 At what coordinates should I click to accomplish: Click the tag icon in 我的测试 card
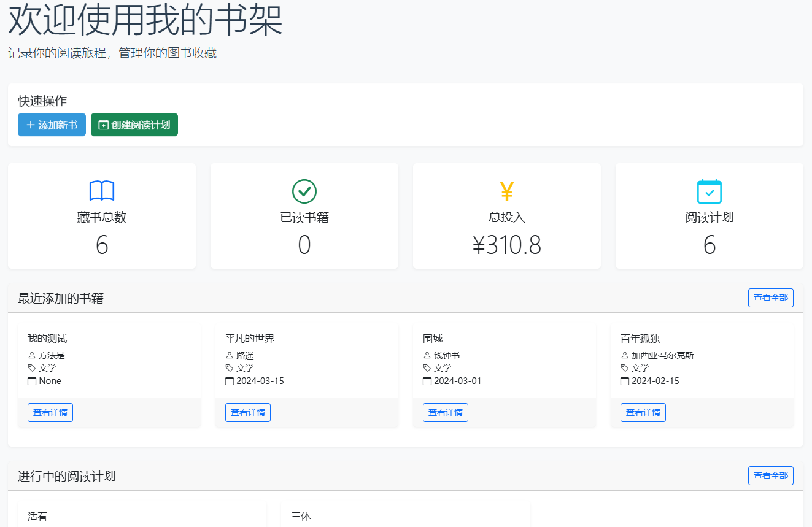point(32,368)
